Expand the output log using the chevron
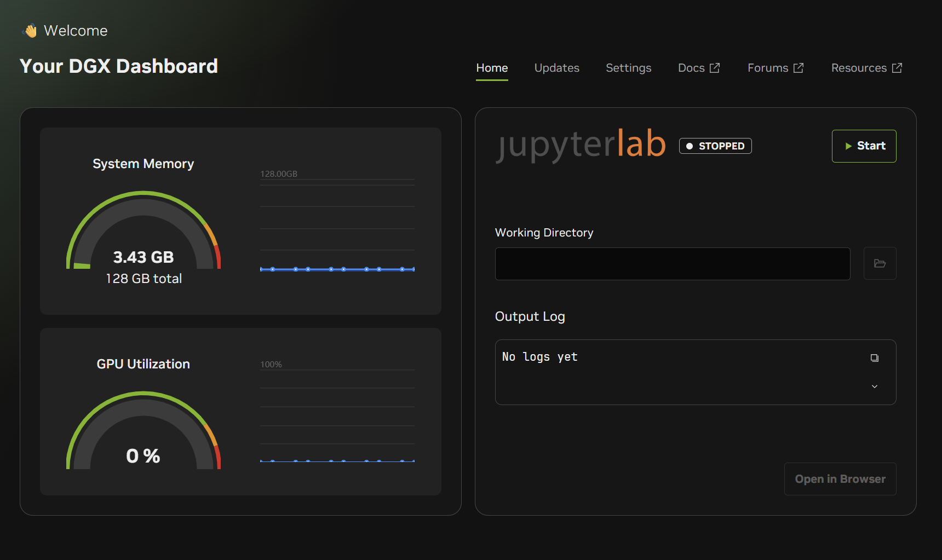The width and height of the screenshot is (942, 560). pyautogui.click(x=875, y=386)
